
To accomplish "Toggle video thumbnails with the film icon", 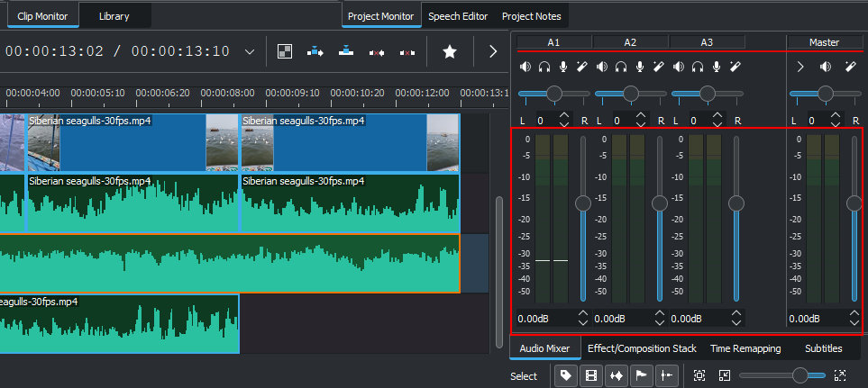I will click(x=591, y=375).
